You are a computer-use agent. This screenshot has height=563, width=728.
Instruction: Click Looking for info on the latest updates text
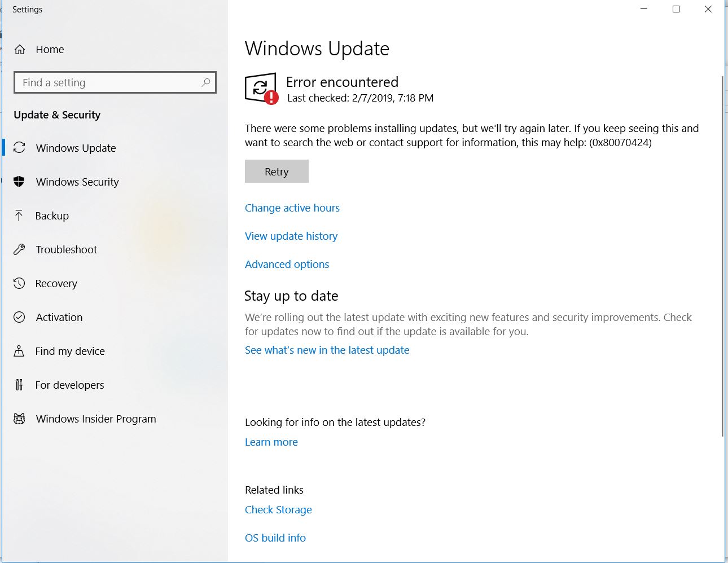(335, 422)
